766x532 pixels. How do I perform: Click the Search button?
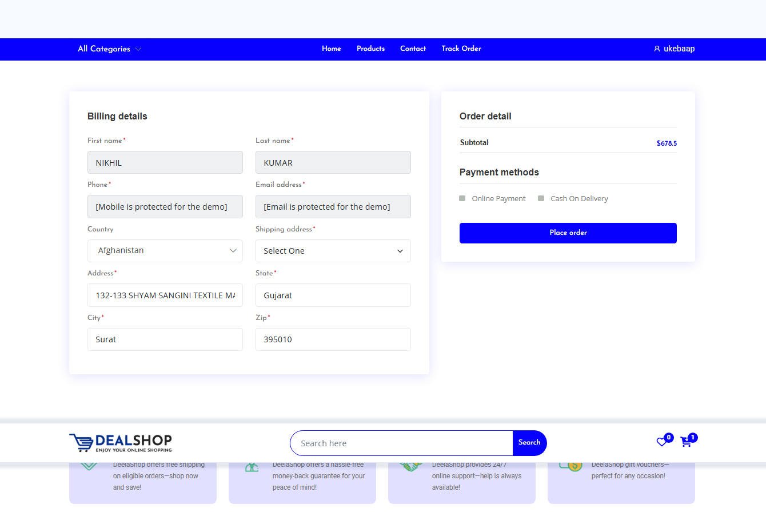529,443
